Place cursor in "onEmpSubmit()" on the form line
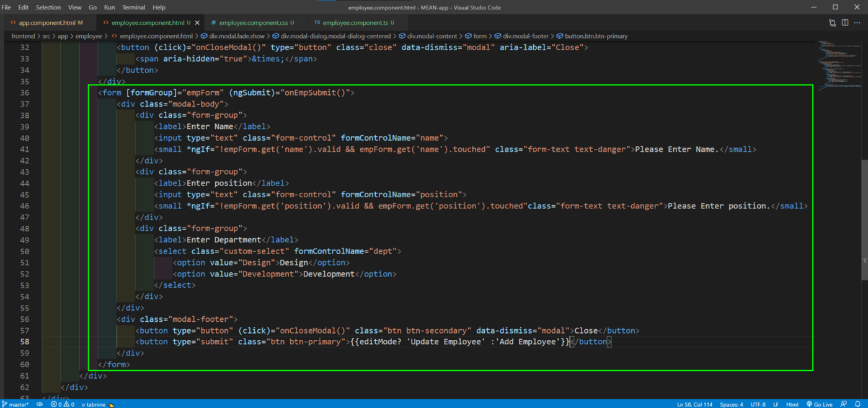This screenshot has height=408, width=868. [316, 92]
